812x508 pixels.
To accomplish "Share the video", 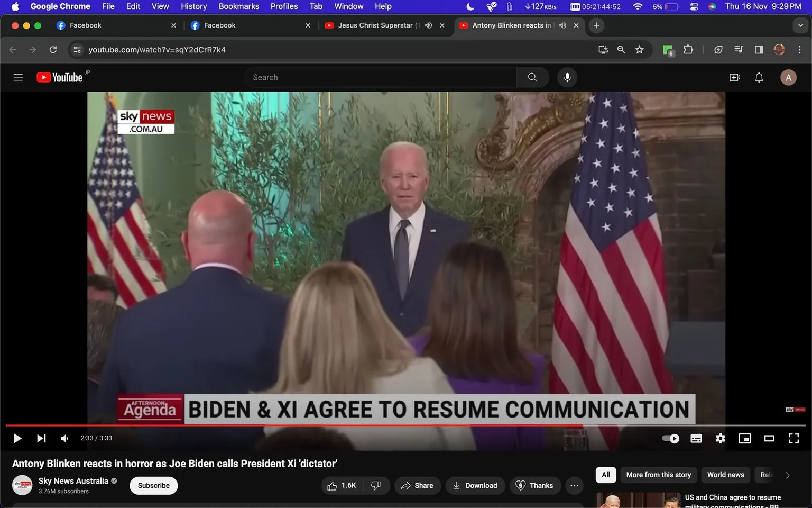I will point(417,485).
